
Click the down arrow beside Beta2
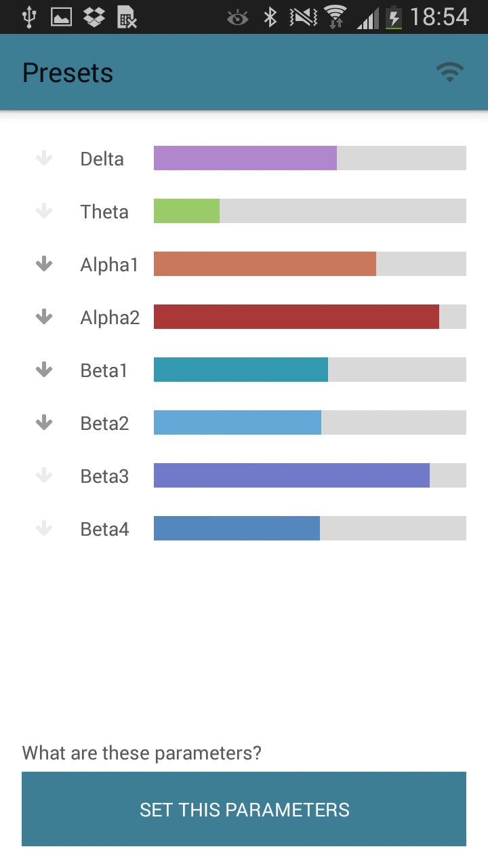coord(44,422)
